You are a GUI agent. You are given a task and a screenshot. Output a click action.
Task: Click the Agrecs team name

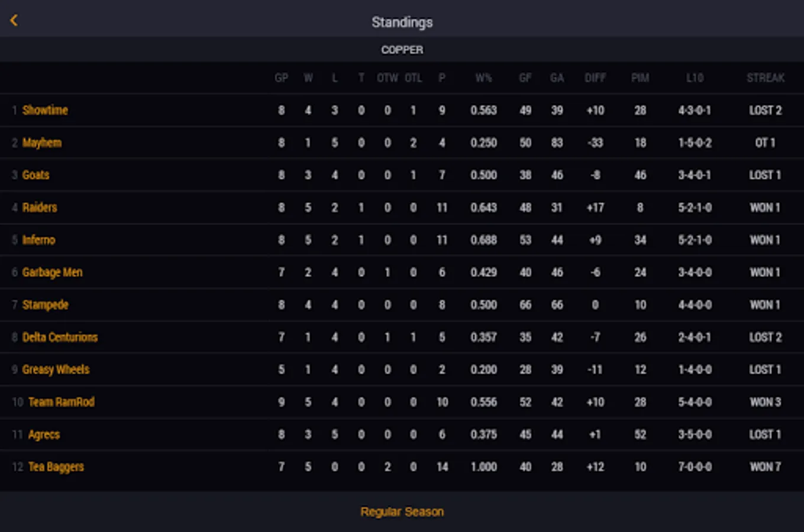(44, 435)
